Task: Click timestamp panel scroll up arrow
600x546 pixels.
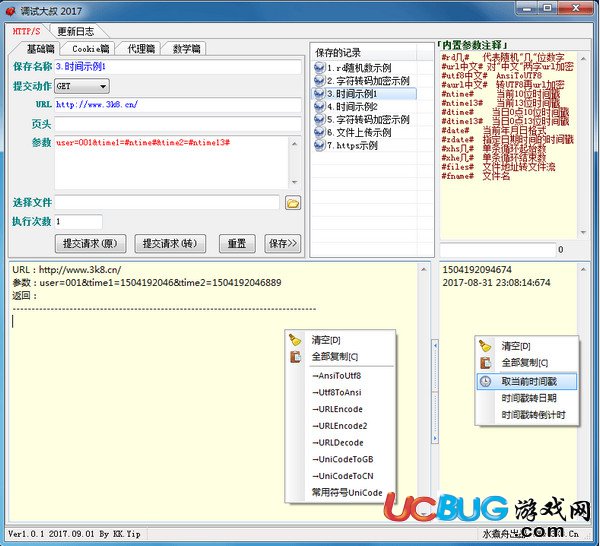Action: 583,269
